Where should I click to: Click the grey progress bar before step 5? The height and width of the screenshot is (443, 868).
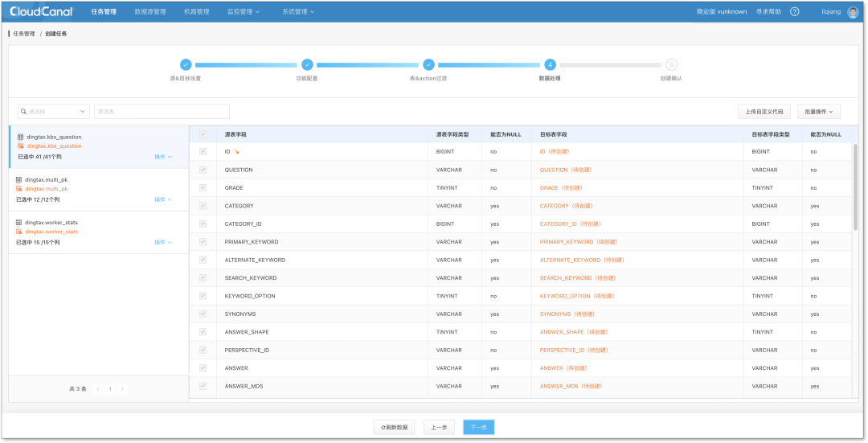coord(610,65)
